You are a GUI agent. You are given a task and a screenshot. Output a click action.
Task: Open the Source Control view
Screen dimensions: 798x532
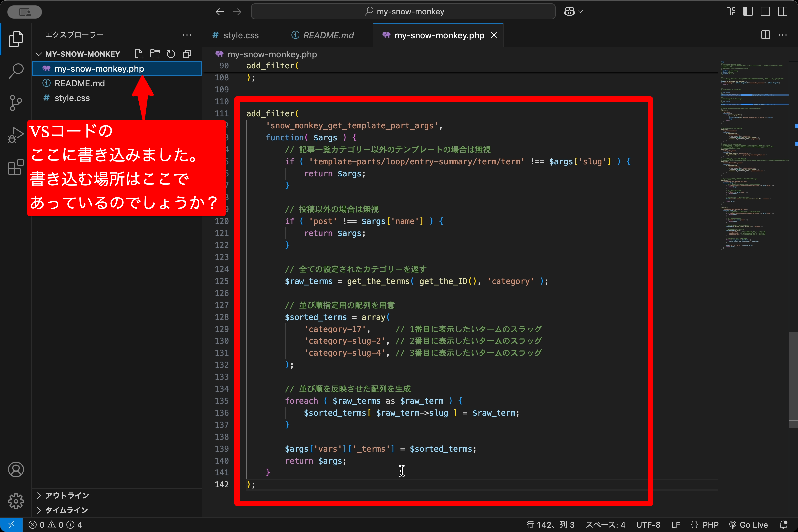point(16,103)
